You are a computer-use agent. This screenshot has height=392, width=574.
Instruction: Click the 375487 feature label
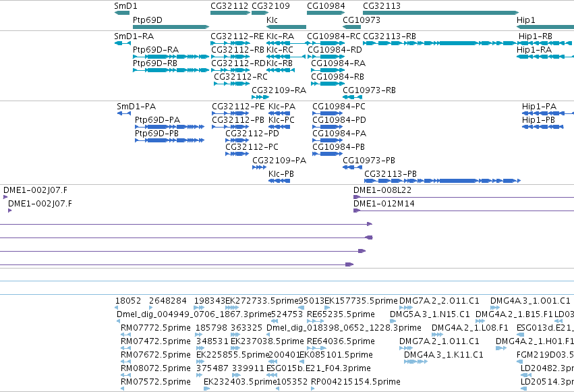212,368
